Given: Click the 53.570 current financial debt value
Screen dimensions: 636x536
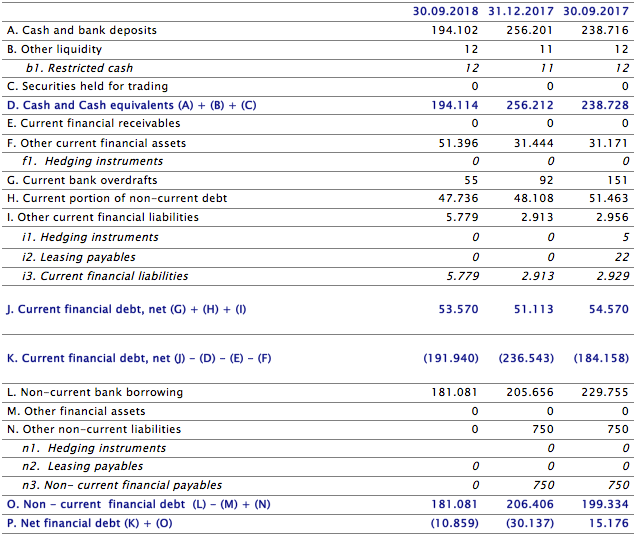Looking at the screenshot, I should coord(458,310).
